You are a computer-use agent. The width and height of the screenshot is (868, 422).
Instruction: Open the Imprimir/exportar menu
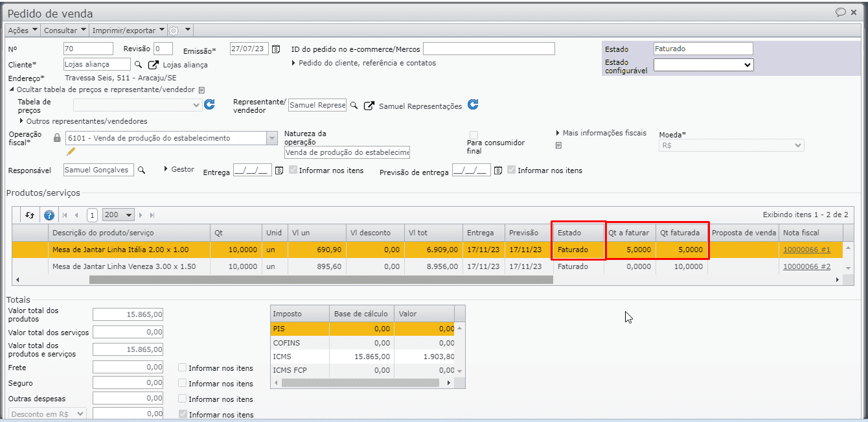128,30
